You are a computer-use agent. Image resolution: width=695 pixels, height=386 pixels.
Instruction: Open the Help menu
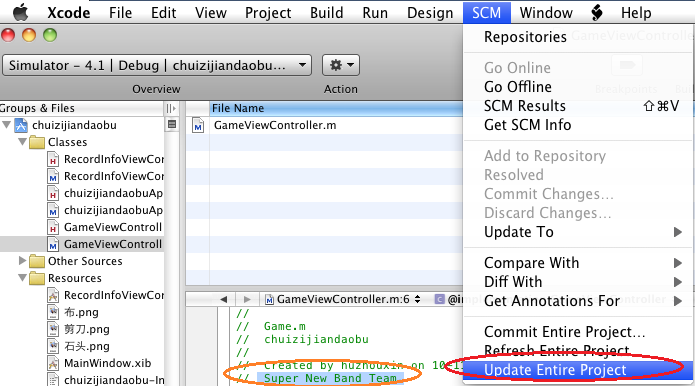(x=636, y=13)
